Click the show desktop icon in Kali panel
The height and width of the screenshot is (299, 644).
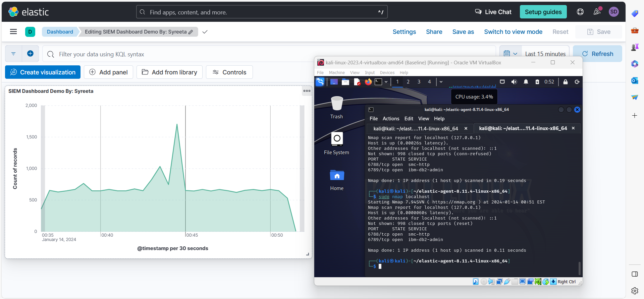(x=334, y=82)
